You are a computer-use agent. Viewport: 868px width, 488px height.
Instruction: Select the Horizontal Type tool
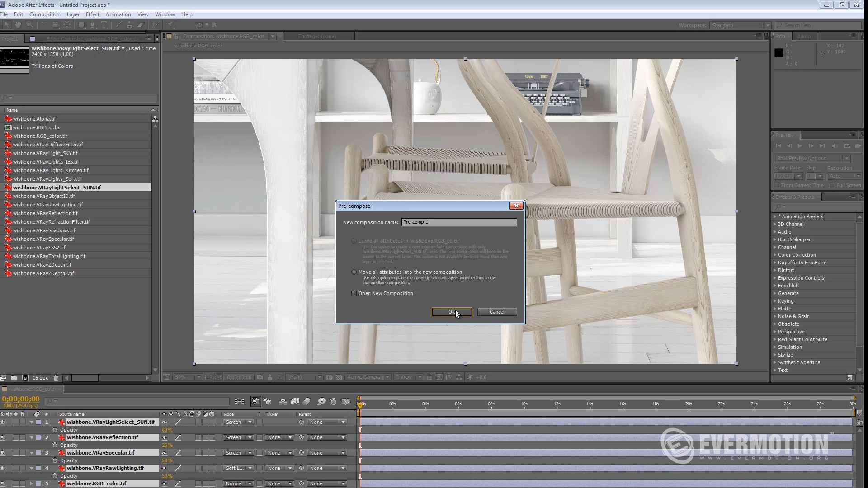click(104, 25)
